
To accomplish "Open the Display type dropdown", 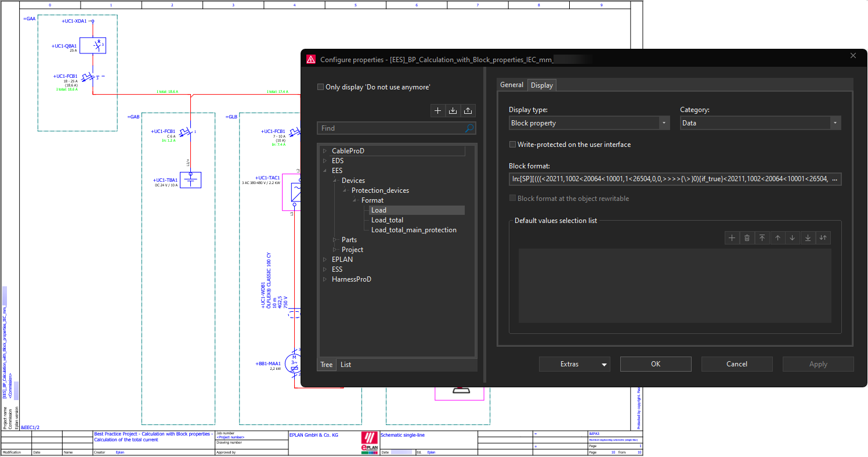I will click(663, 123).
